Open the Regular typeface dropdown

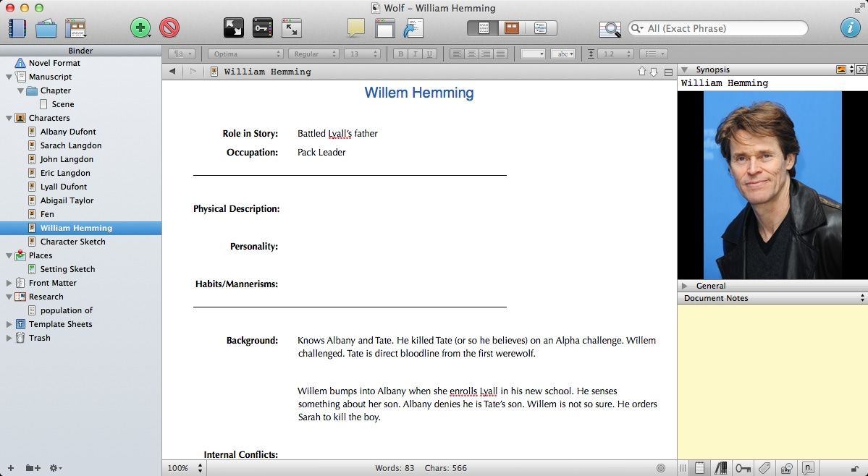click(313, 54)
